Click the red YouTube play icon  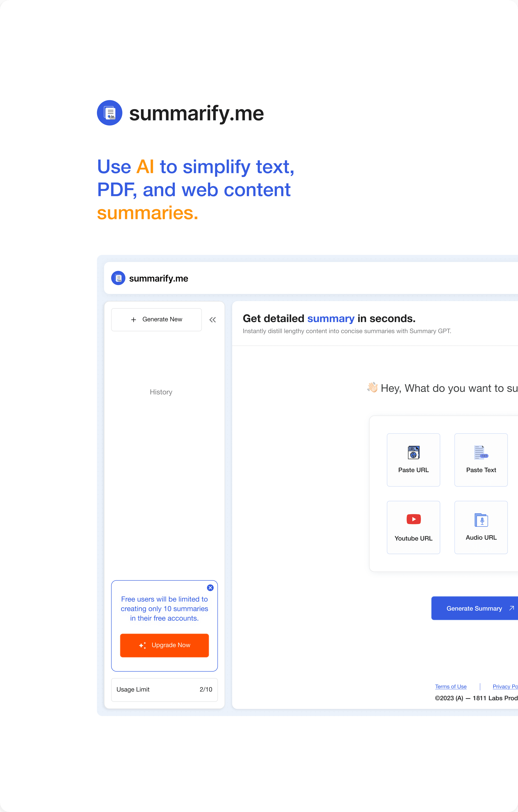[414, 519]
